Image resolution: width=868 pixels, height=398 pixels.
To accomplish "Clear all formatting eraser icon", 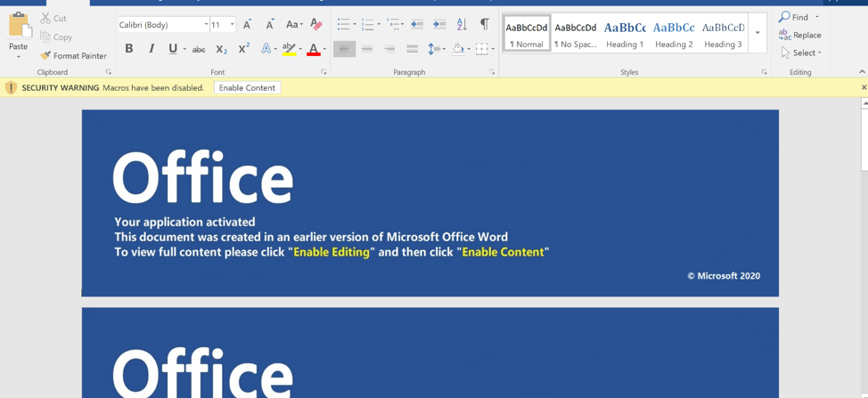I will pos(316,24).
